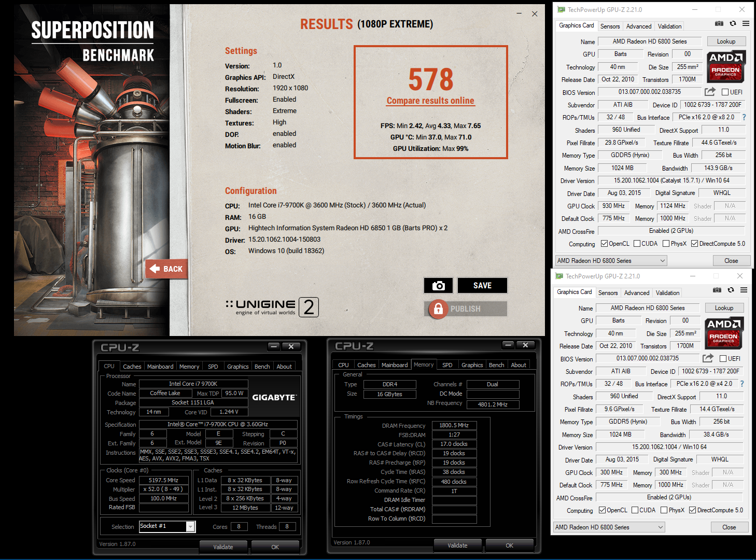The height and width of the screenshot is (560, 756).
Task: Open the Mainboard tab in left CPU-Z window
Action: click(x=160, y=367)
